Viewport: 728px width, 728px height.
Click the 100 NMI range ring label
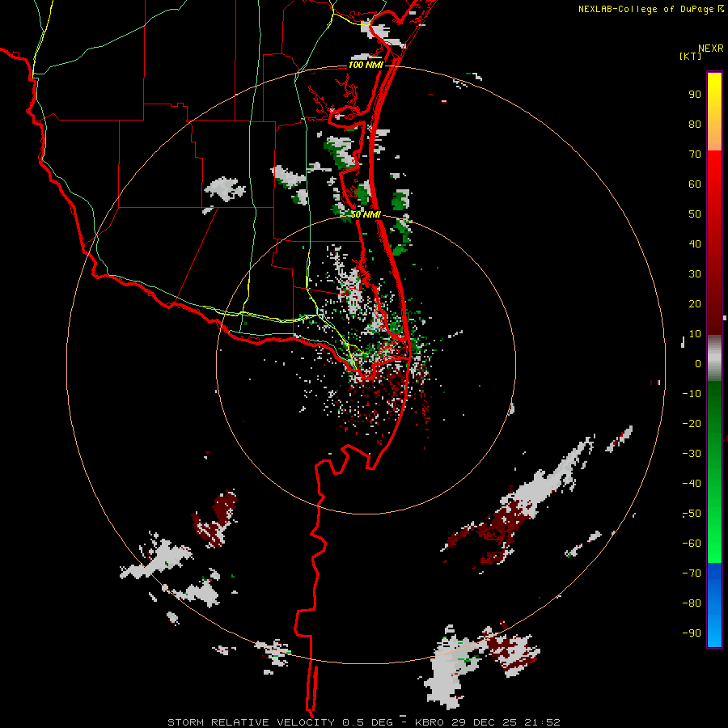coord(366,65)
